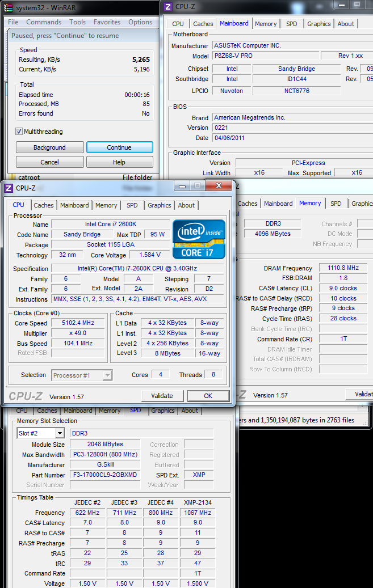Switch to Caches tab in front CPU-Z window
373x588 pixels.
(x=44, y=205)
